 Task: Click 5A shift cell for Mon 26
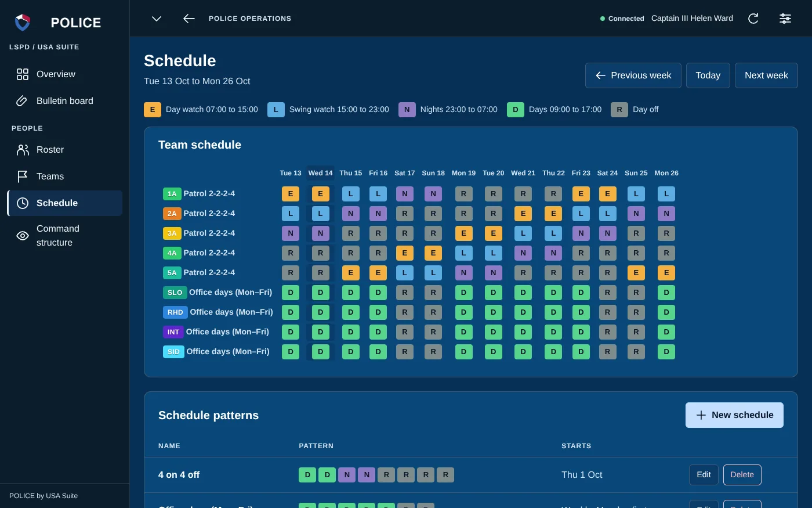tap(666, 273)
